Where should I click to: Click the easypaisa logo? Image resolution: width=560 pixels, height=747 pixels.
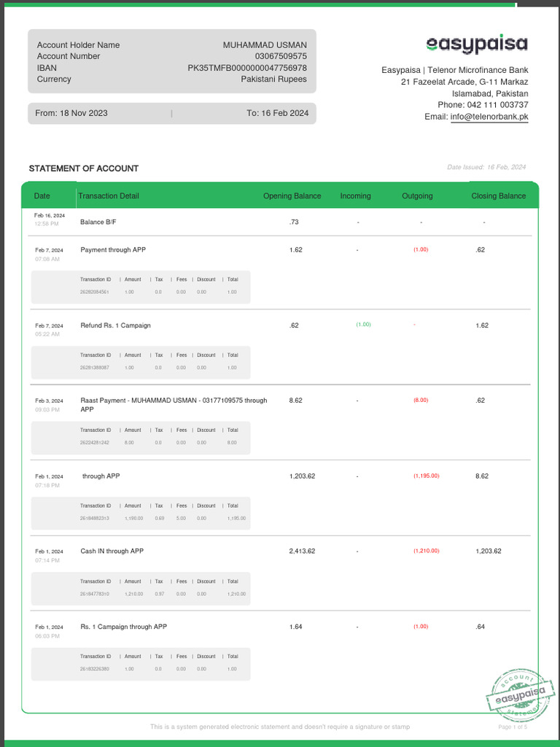tap(476, 44)
